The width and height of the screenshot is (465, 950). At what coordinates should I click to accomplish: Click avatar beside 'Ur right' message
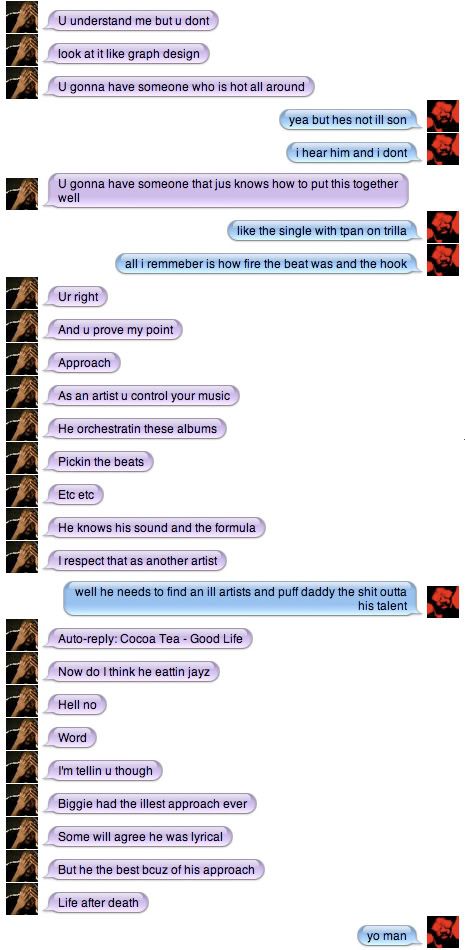click(x=22, y=293)
